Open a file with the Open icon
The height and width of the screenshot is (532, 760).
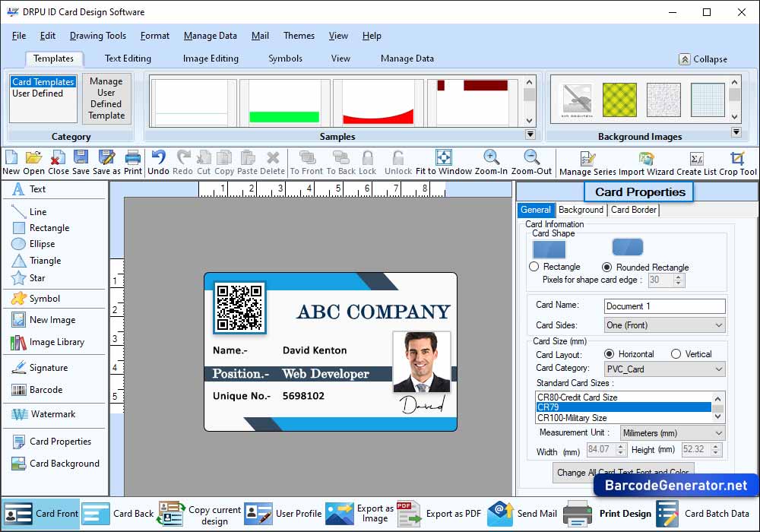33,157
